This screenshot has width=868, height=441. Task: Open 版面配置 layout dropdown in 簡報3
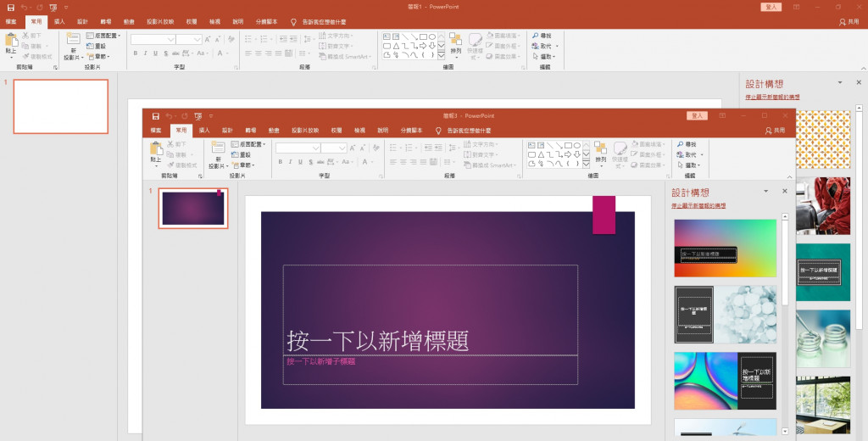248,144
